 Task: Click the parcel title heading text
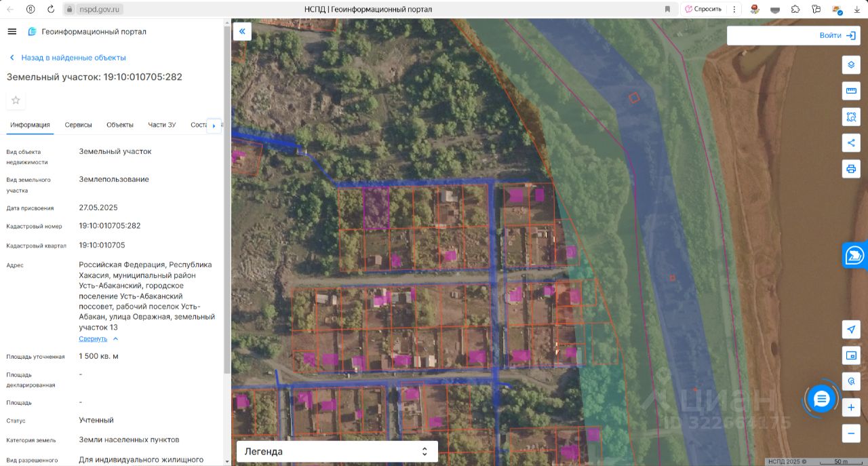click(94, 77)
